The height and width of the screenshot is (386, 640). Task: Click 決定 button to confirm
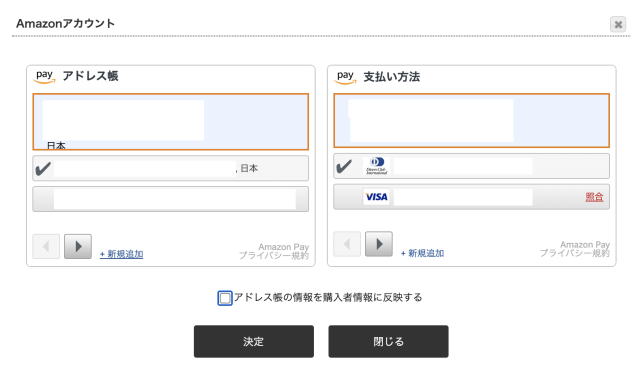pyautogui.click(x=254, y=342)
